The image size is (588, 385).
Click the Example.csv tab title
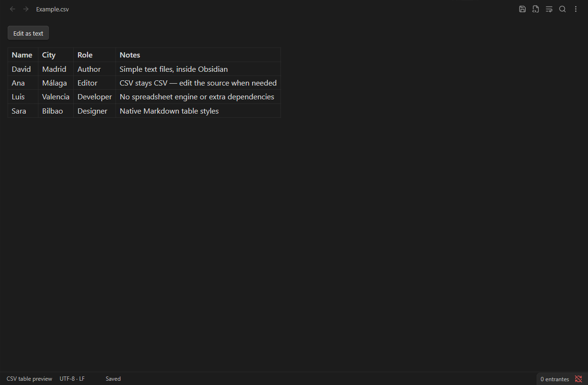[52, 9]
